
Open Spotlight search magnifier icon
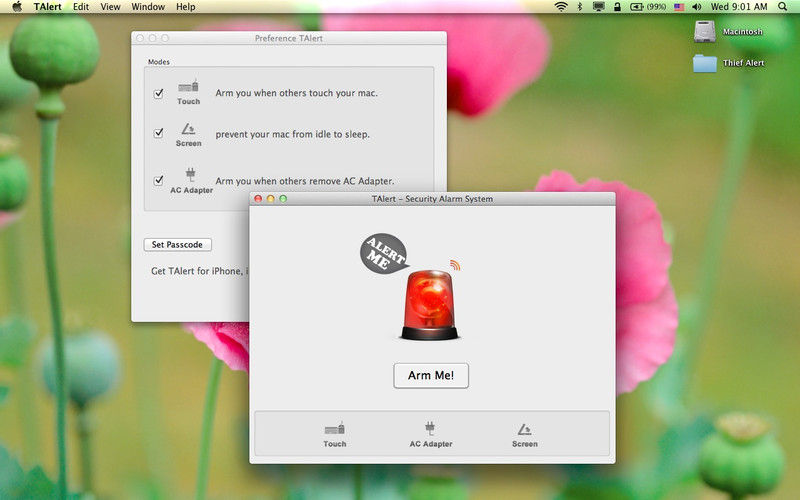782,7
